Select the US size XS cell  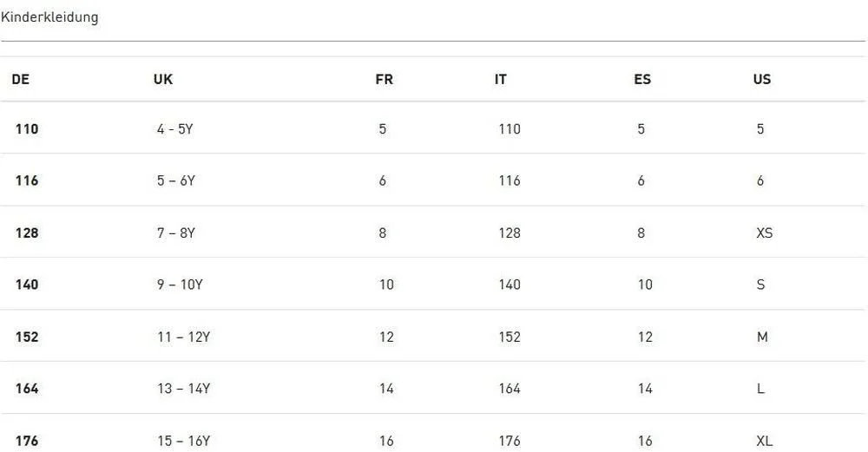765,233
